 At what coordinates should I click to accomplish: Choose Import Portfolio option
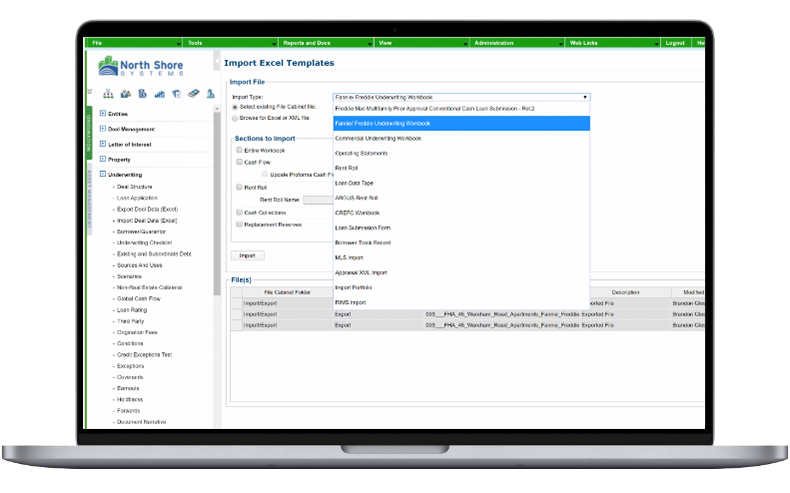click(x=462, y=288)
